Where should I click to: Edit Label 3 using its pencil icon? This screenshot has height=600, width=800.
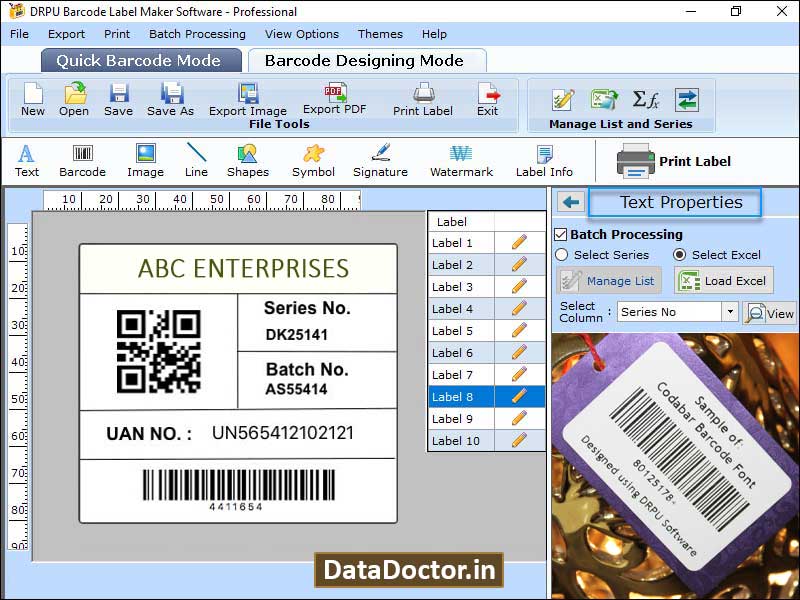point(518,287)
